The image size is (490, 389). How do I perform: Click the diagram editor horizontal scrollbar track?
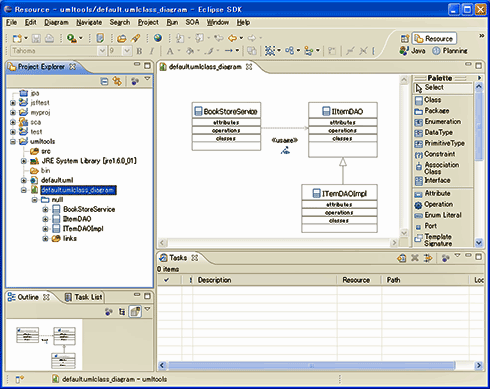click(x=279, y=242)
